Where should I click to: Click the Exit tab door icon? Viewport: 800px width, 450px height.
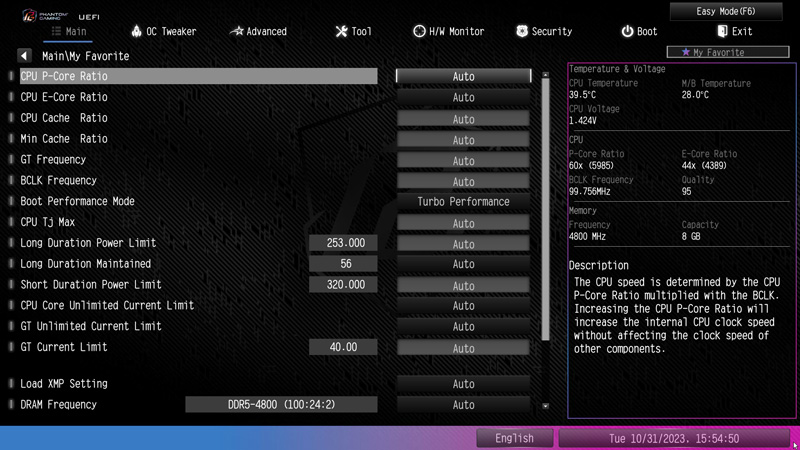pos(722,31)
